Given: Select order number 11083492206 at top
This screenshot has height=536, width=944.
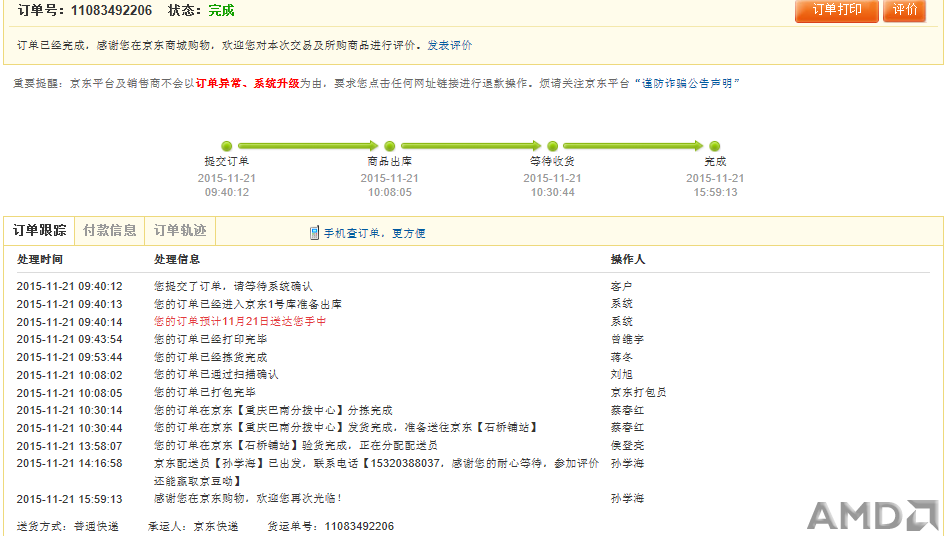Looking at the screenshot, I should (111, 10).
